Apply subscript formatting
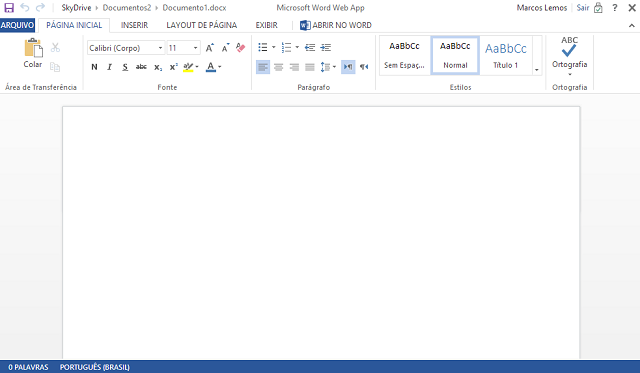This screenshot has width=640, height=373. point(158,67)
